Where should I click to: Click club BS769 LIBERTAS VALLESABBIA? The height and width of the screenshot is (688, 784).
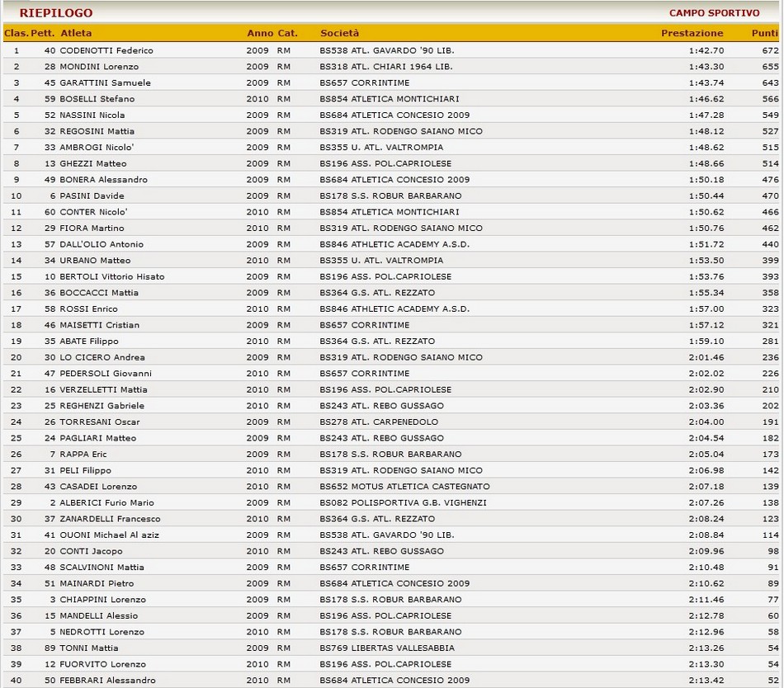click(387, 648)
